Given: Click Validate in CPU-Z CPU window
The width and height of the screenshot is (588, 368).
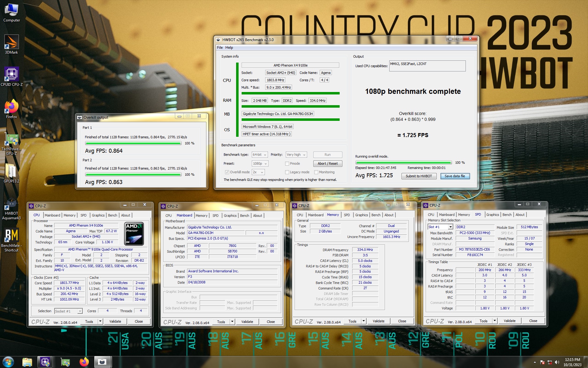Looking at the screenshot, I should click(x=115, y=321).
